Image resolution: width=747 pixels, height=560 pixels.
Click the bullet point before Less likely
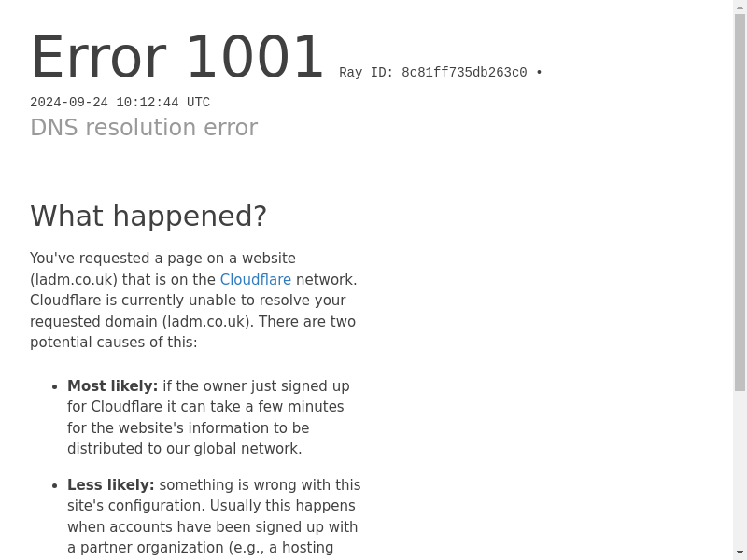[x=55, y=485]
